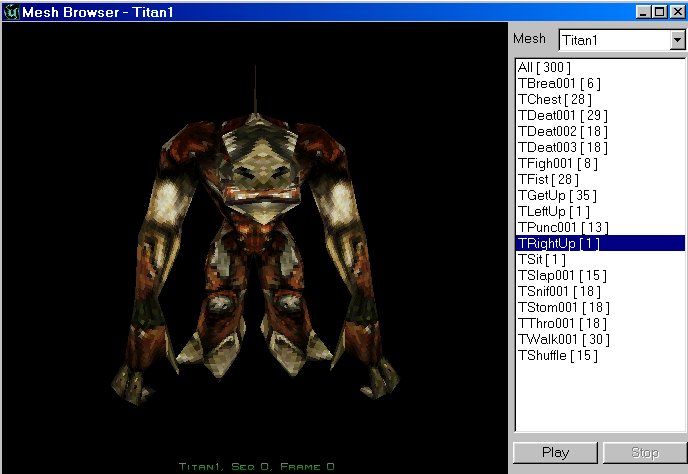
Task: Choose the TFist [28] animation
Action: (549, 179)
